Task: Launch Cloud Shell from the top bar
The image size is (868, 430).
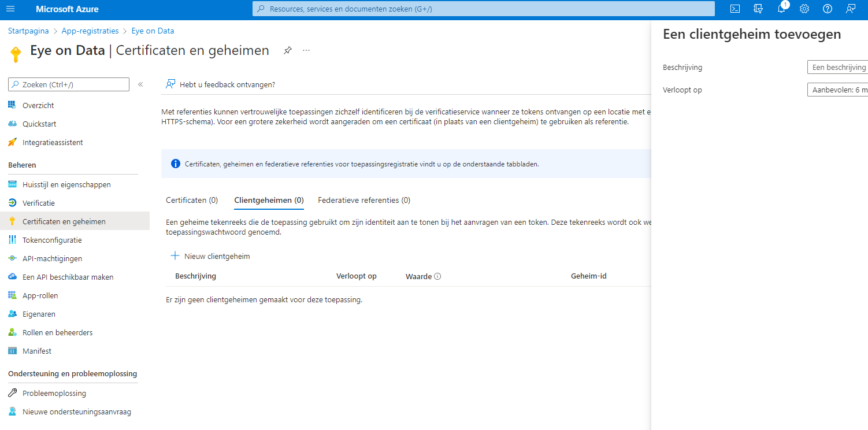Action: tap(735, 9)
